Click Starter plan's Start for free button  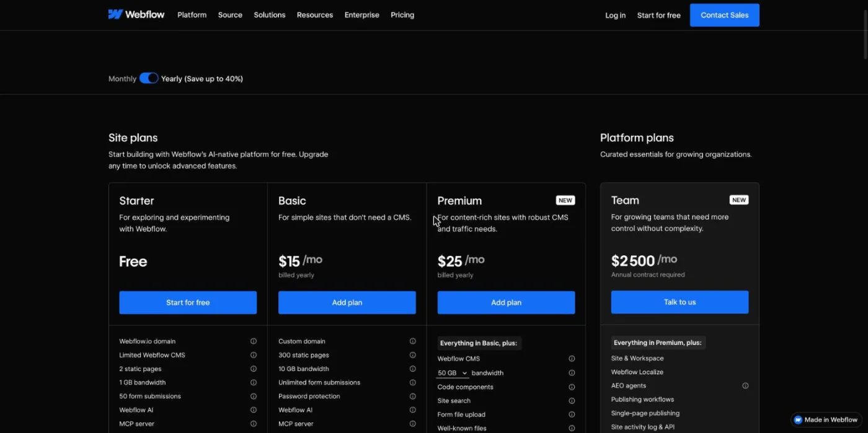point(188,302)
